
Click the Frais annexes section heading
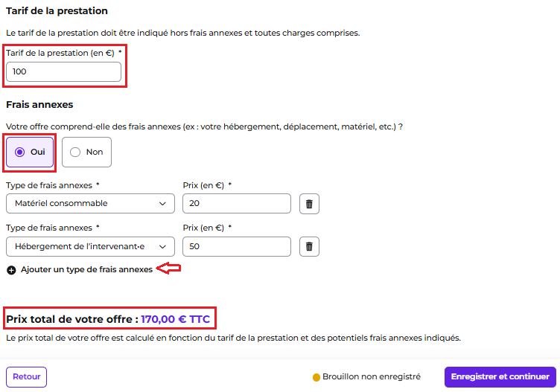coord(39,105)
